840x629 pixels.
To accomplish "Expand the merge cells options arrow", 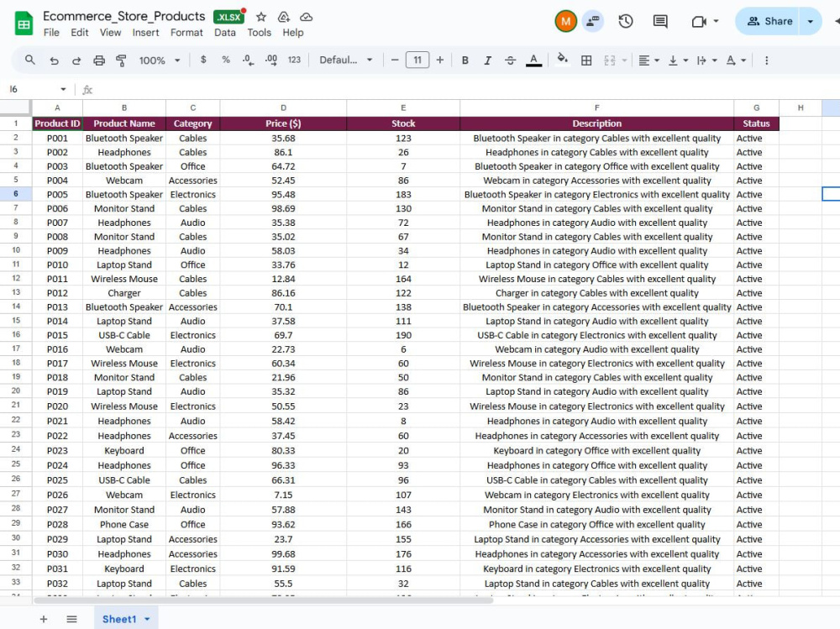I will tap(624, 60).
